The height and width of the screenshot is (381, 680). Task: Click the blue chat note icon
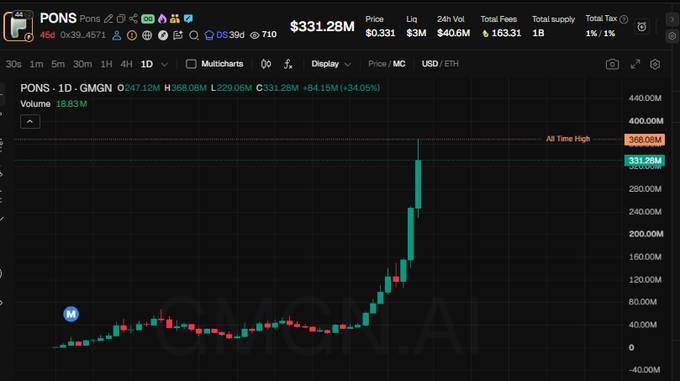[188, 19]
